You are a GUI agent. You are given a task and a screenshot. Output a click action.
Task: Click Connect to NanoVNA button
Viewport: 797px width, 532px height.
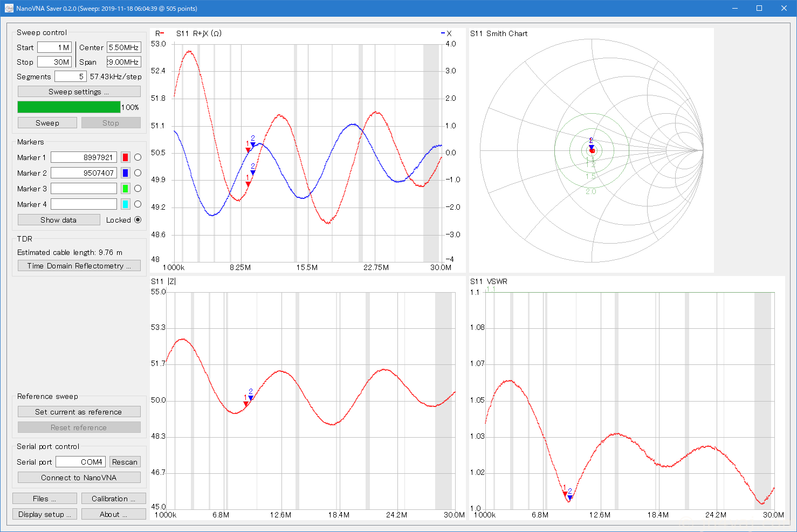[79, 478]
